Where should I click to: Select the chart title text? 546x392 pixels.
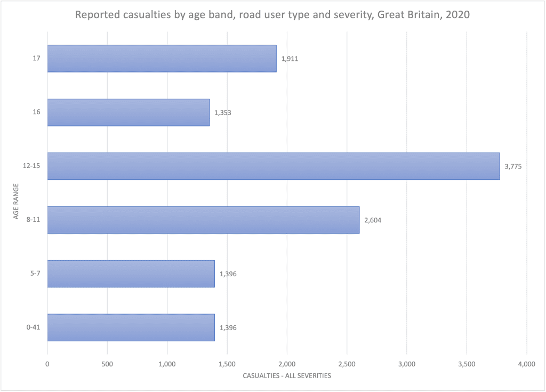[272, 14]
